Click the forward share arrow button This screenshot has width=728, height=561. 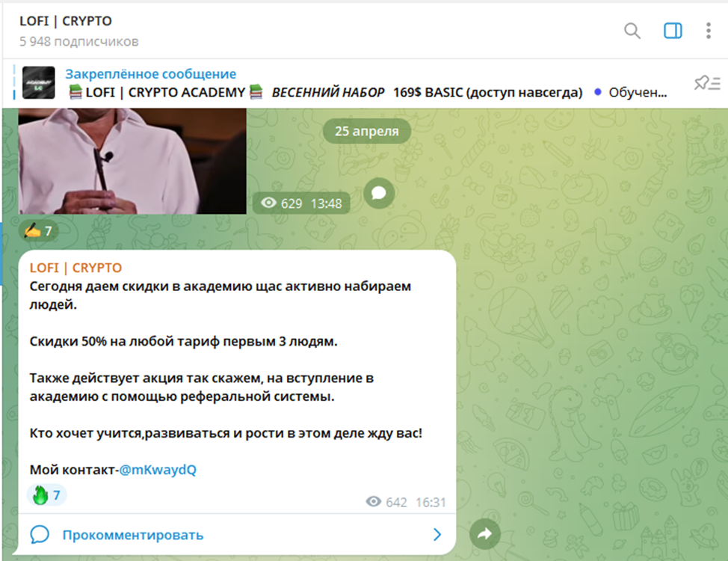click(x=485, y=534)
